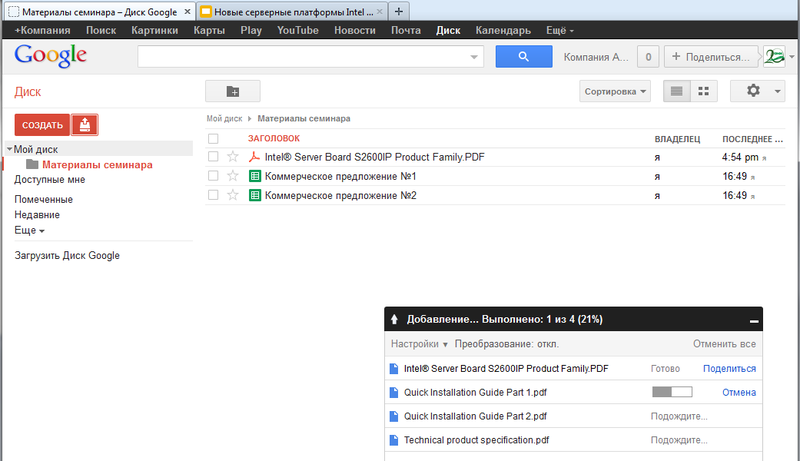Click Отмена for Quick Installation Guide Part 1
The image size is (800, 461).
739,392
